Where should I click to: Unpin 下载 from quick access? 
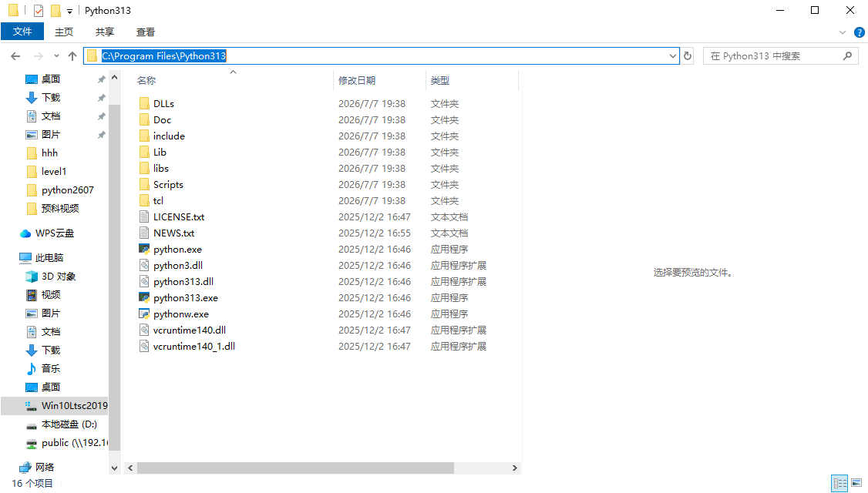[x=101, y=98]
